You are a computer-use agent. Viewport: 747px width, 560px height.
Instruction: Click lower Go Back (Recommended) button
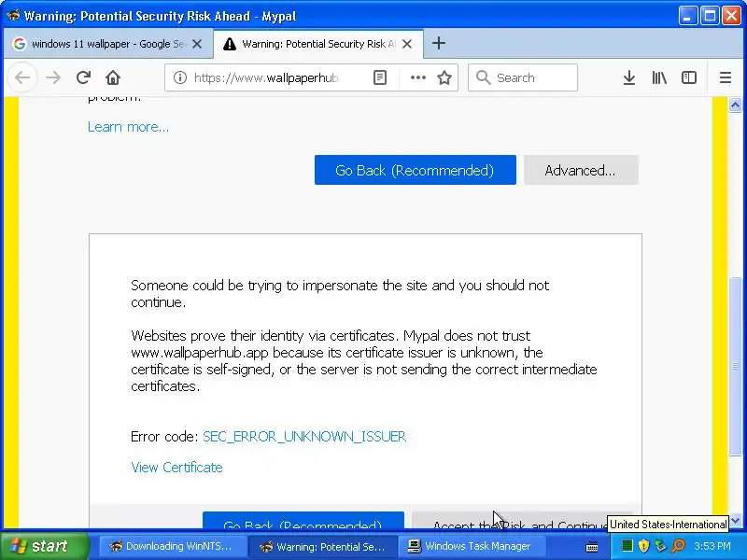(x=303, y=521)
